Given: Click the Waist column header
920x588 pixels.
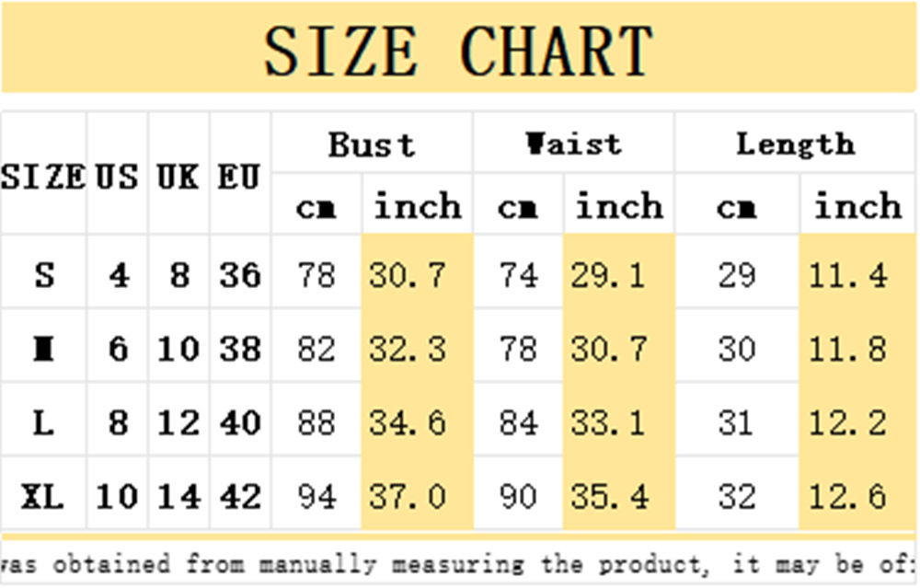Looking at the screenshot, I should (574, 144).
